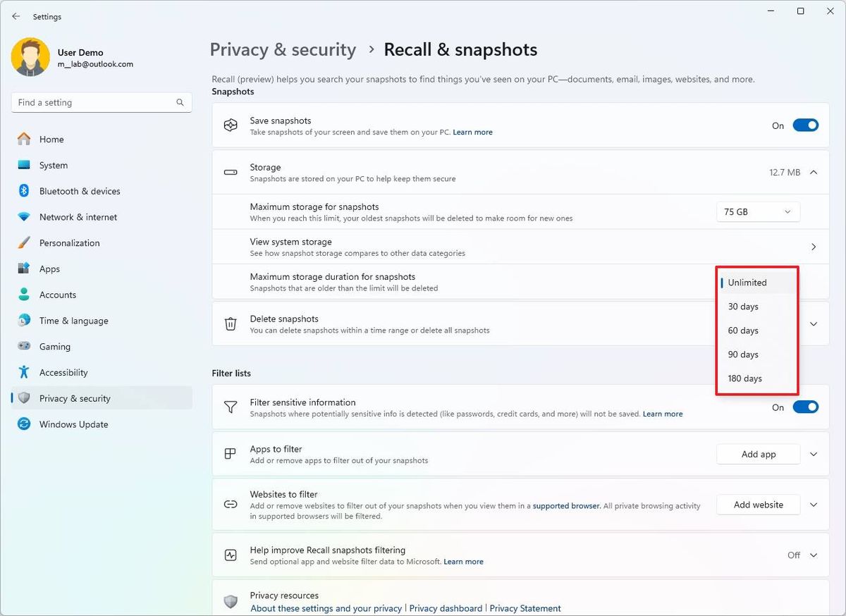Screen dimensions: 846x616
Task: Click the Network & internet wifi icon
Action: [24, 217]
